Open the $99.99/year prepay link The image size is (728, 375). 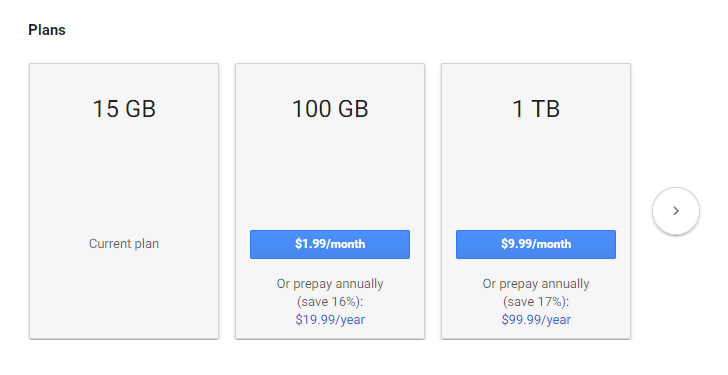[536, 319]
